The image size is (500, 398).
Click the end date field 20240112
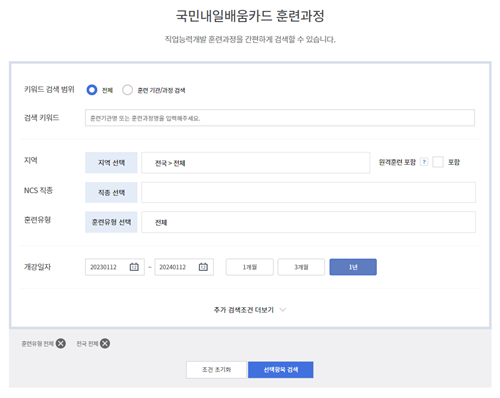click(184, 267)
